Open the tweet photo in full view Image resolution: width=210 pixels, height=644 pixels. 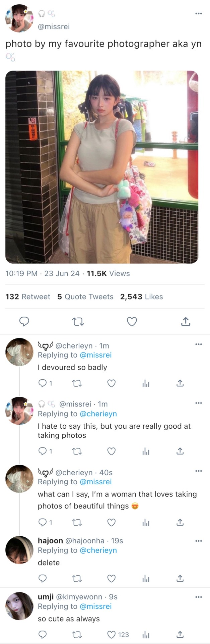tap(102, 167)
